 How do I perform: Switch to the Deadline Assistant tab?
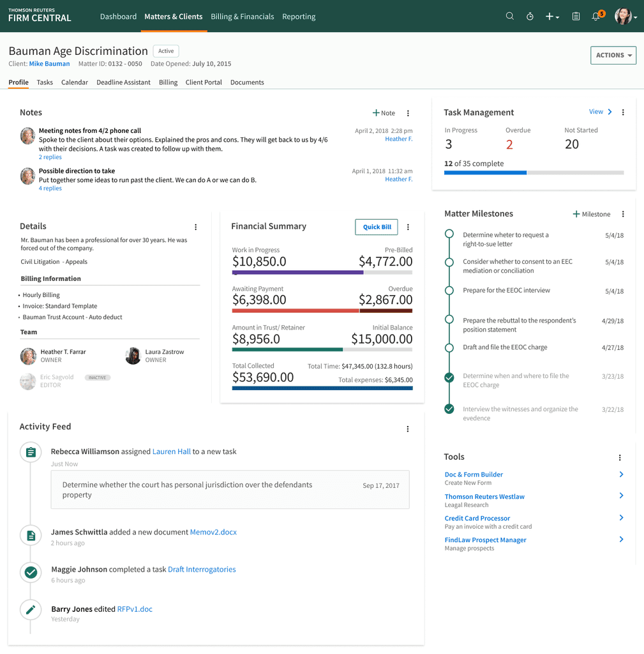point(123,82)
